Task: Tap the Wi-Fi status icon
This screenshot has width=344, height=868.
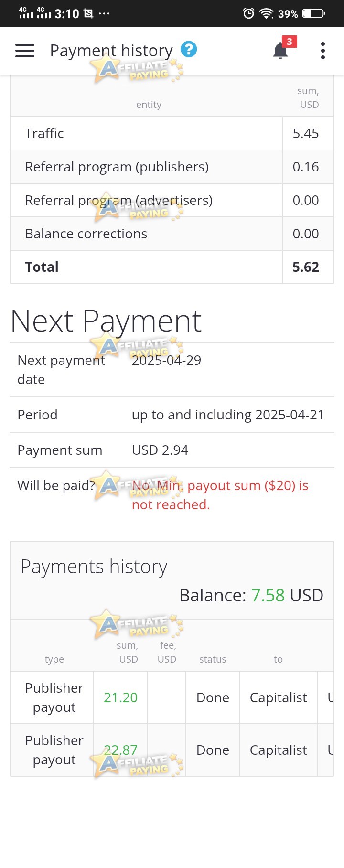Action: 266,13
